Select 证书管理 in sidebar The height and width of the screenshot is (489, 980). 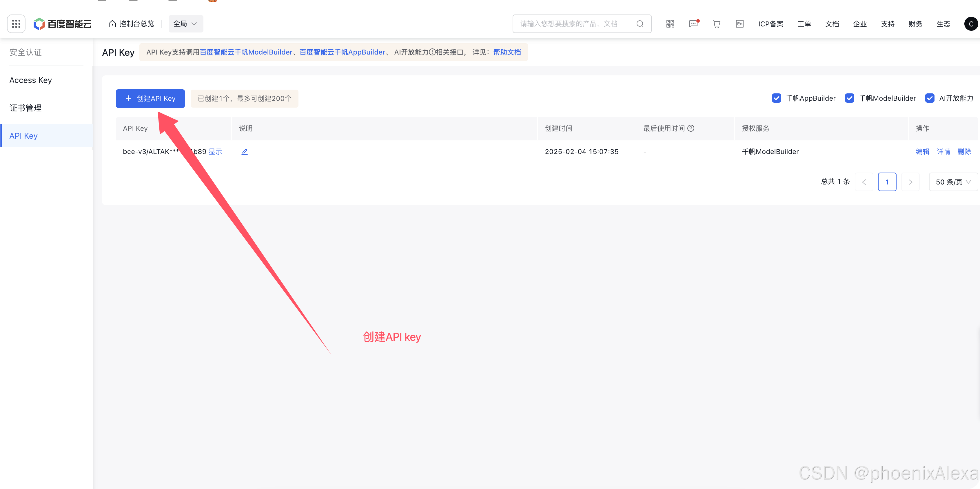pyautogui.click(x=46, y=108)
